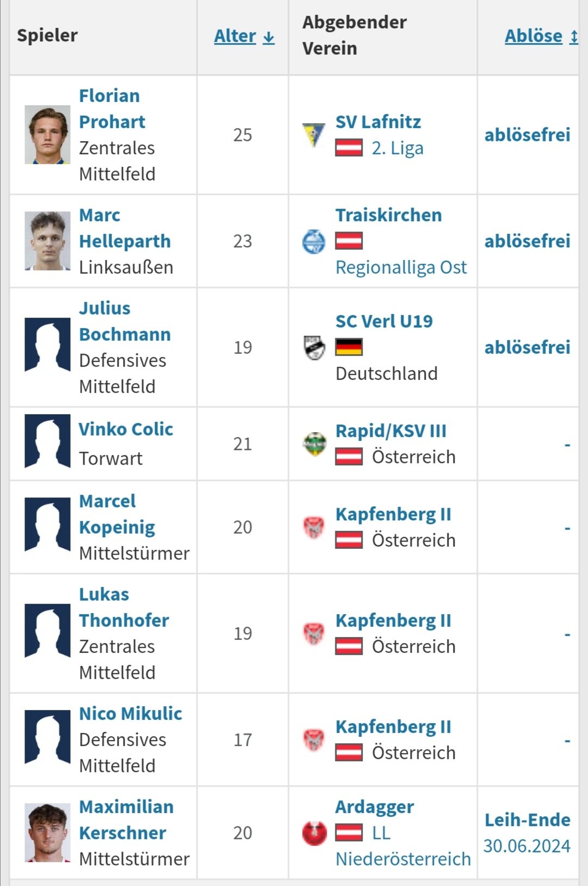The image size is (588, 886).
Task: Sort the table by Alter column
Action: (x=244, y=36)
